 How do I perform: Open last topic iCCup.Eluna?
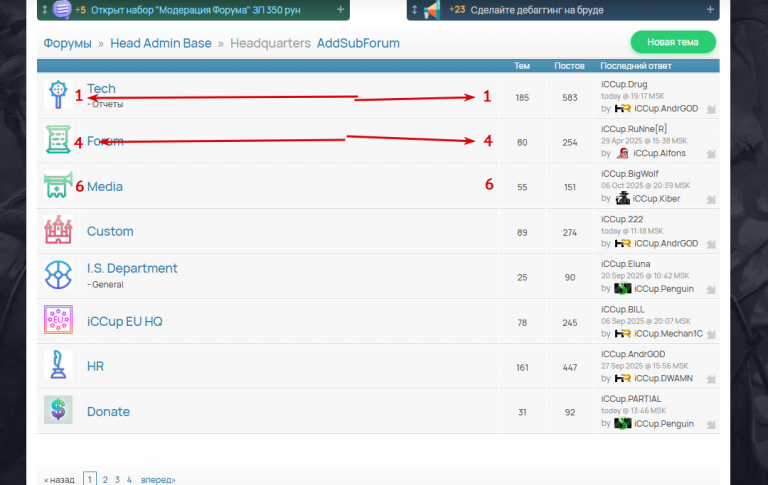(x=625, y=264)
